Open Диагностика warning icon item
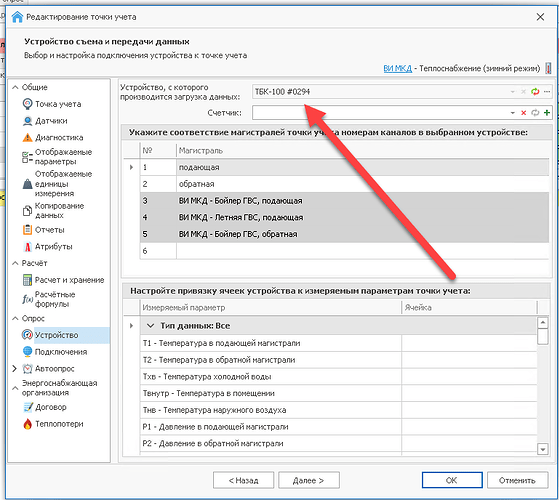The image size is (559, 500). 53,138
